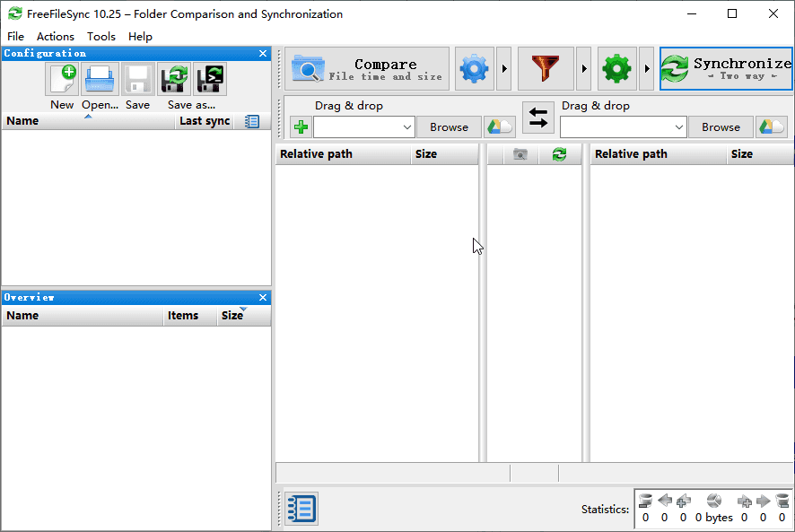Click the Statistics label
Viewport: 795px width, 532px height.
coord(605,510)
